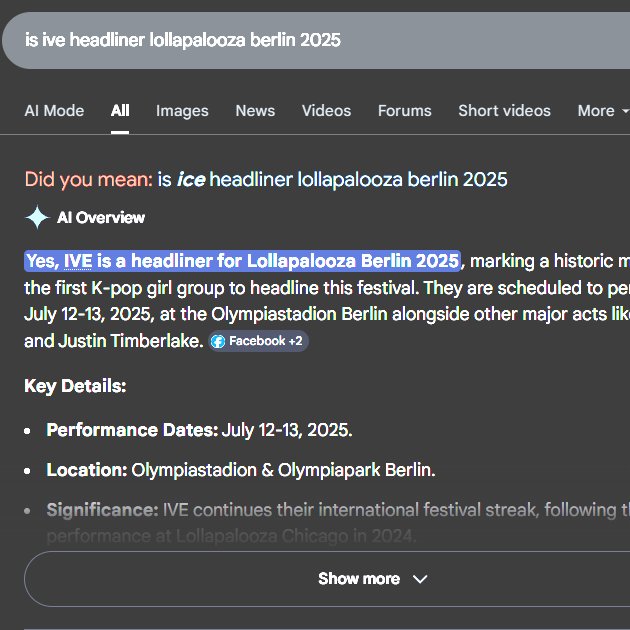Switch to AI Mode tab
The image size is (630, 630).
(54, 110)
